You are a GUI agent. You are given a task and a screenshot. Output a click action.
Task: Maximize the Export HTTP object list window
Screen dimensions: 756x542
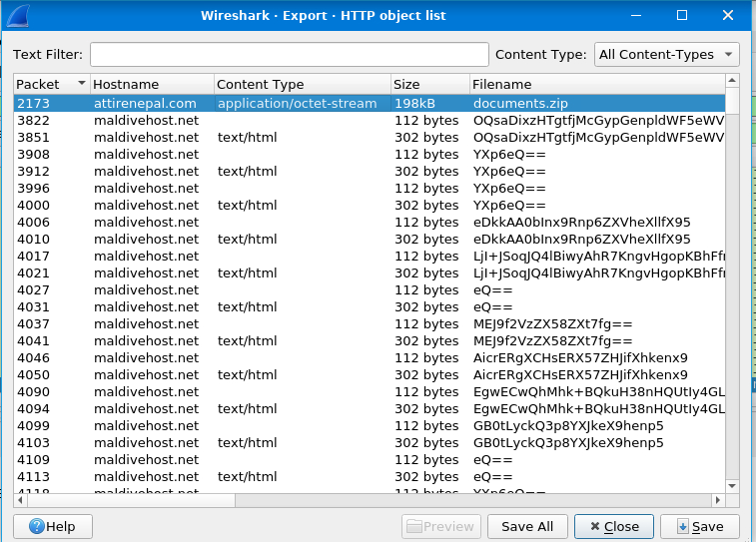click(x=682, y=15)
